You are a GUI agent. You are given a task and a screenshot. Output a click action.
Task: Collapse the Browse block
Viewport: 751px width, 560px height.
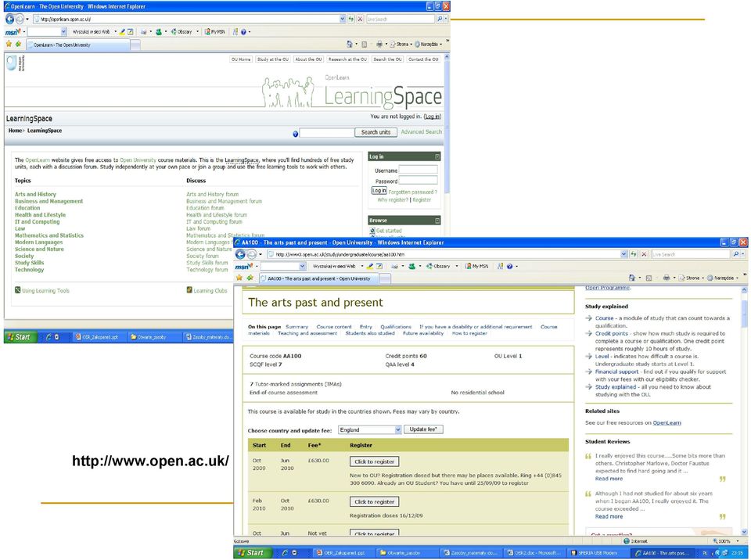(437, 221)
